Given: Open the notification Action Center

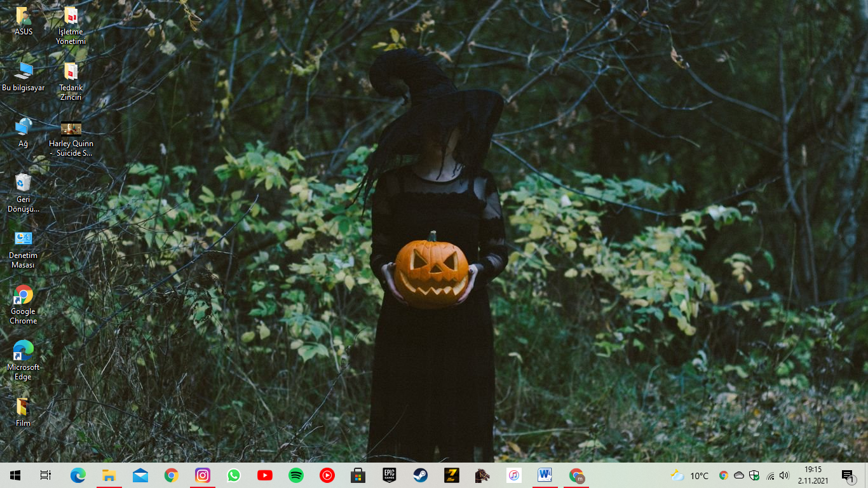Looking at the screenshot, I should point(848,475).
